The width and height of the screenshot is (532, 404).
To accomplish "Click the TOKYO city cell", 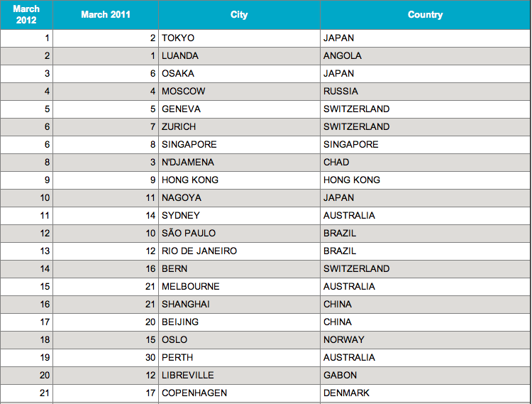I will coord(239,38).
